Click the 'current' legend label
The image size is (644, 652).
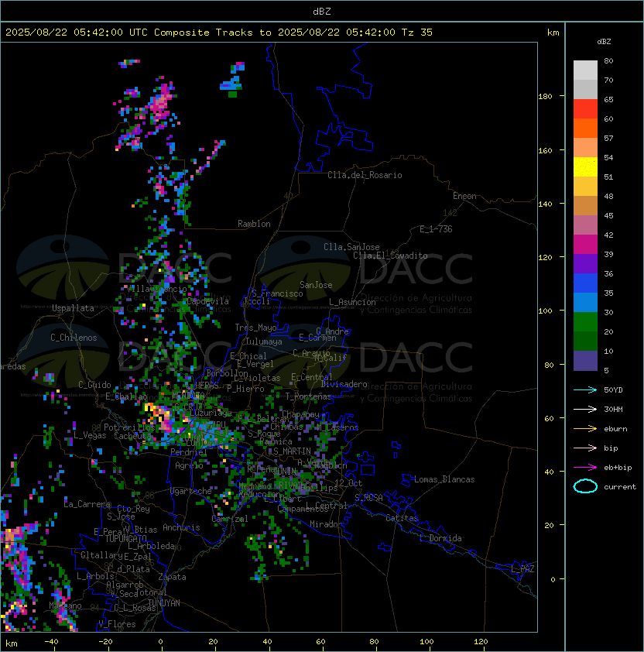(x=620, y=487)
